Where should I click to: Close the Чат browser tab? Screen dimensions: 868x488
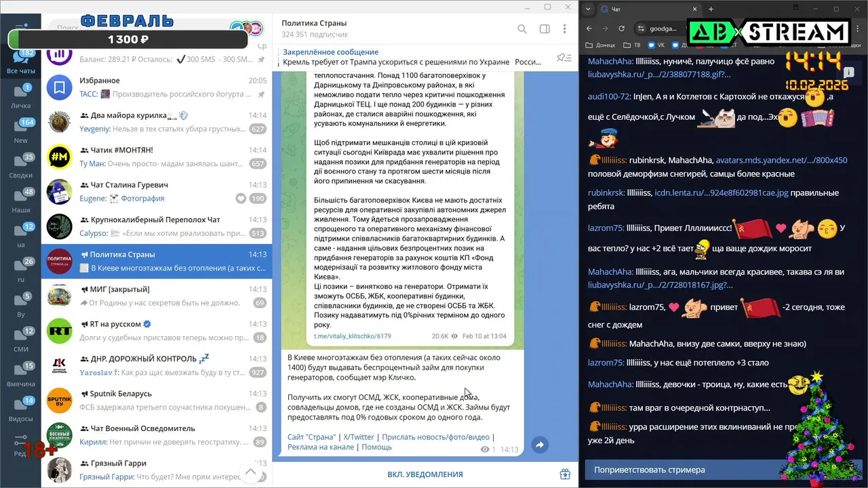pyautogui.click(x=694, y=9)
